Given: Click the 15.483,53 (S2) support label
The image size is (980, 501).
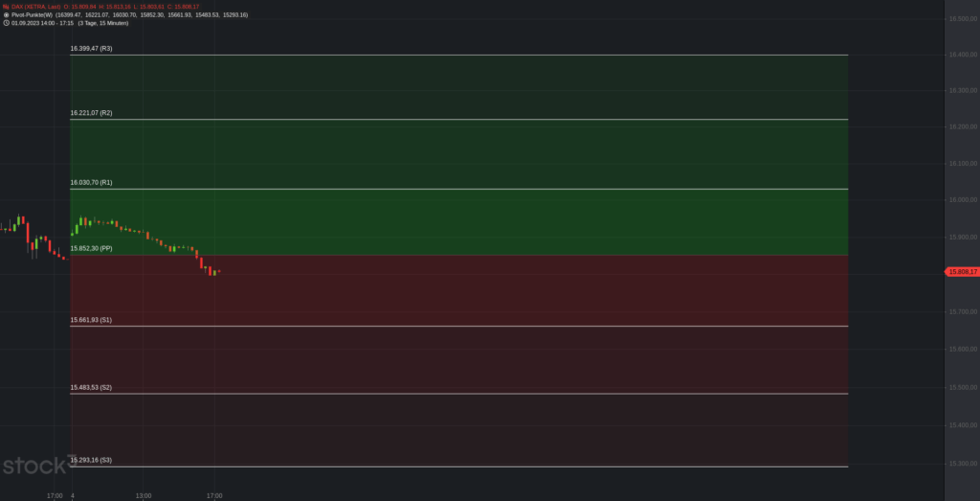Looking at the screenshot, I should pyautogui.click(x=92, y=387).
